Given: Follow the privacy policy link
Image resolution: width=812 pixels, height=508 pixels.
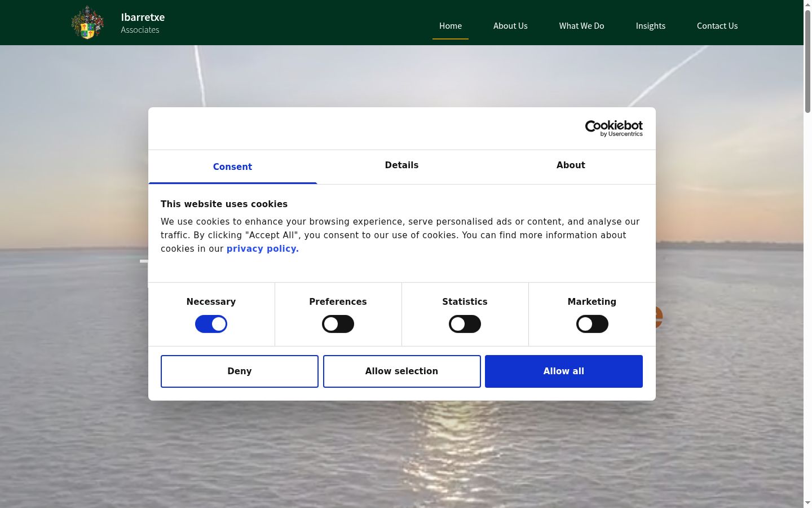Looking at the screenshot, I should coord(263,249).
